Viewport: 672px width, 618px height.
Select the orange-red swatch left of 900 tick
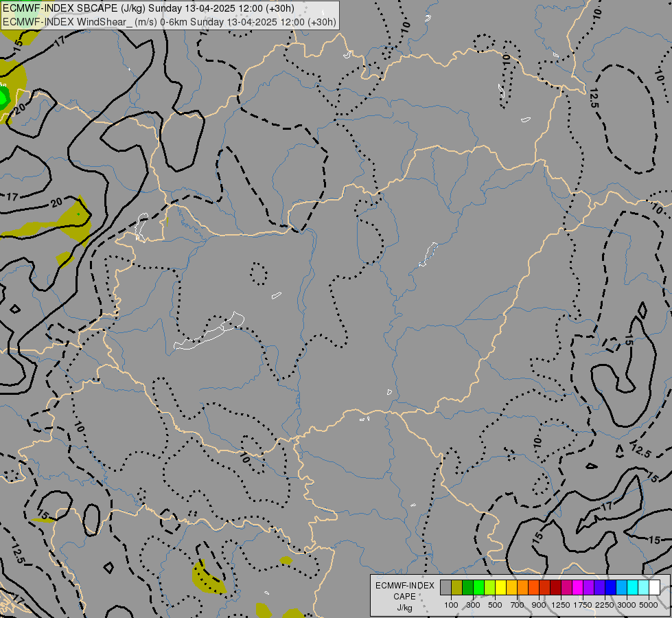point(533,587)
